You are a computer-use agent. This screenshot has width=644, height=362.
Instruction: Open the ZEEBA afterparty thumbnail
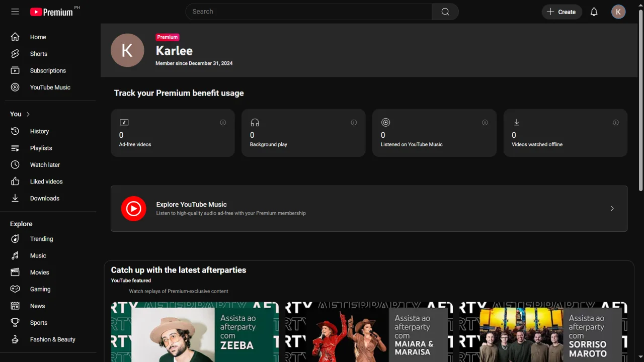[195, 332]
